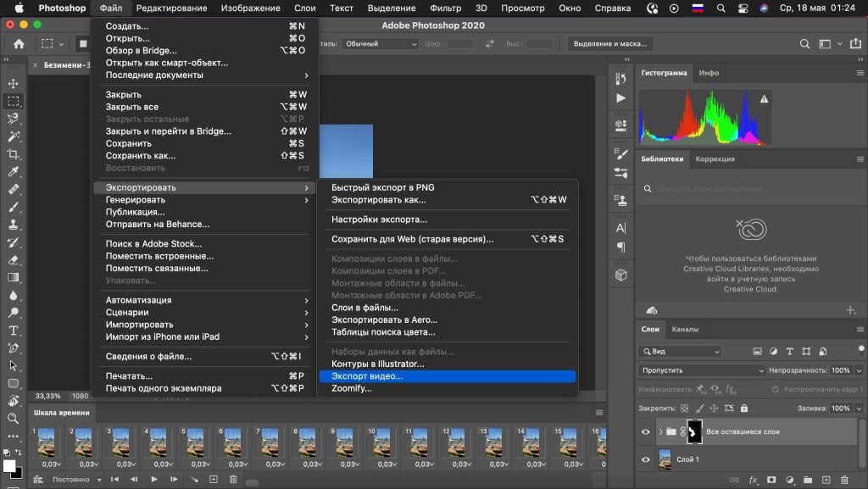
Task: Click the lock all padlock icon
Action: click(x=743, y=408)
